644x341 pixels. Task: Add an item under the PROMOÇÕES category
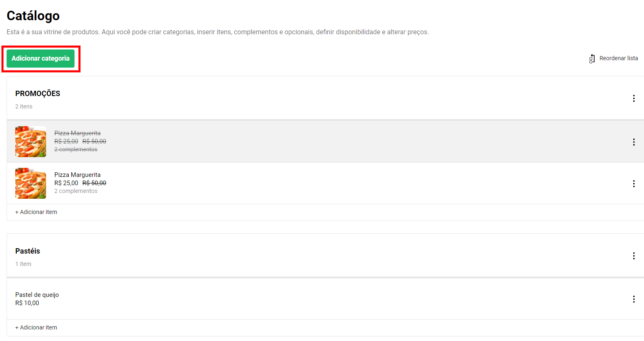36,212
